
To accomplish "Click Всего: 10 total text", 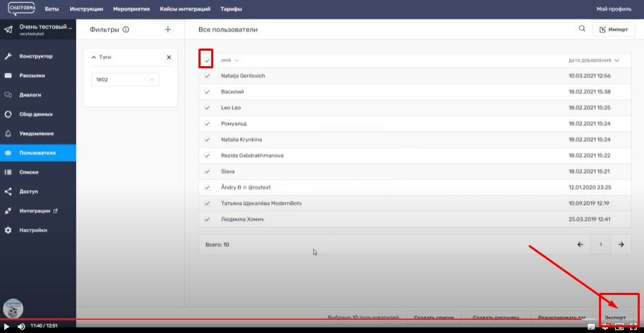I will click(x=217, y=244).
